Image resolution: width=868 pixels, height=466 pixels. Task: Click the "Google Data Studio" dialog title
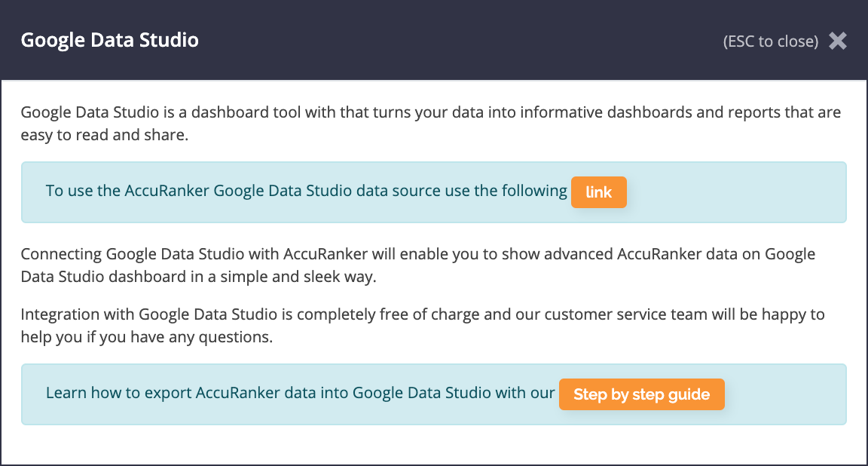(110, 40)
